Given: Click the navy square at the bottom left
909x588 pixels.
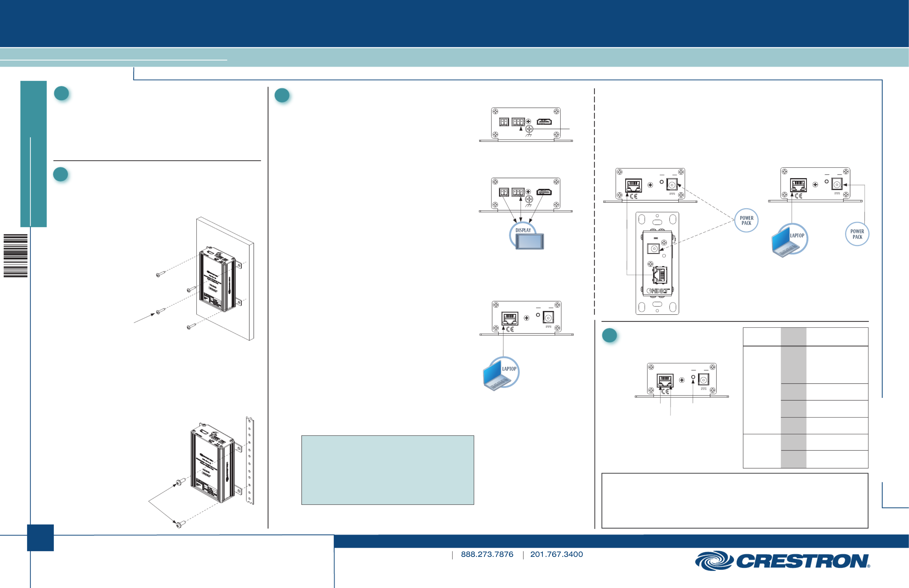Looking at the screenshot, I should (x=40, y=538).
